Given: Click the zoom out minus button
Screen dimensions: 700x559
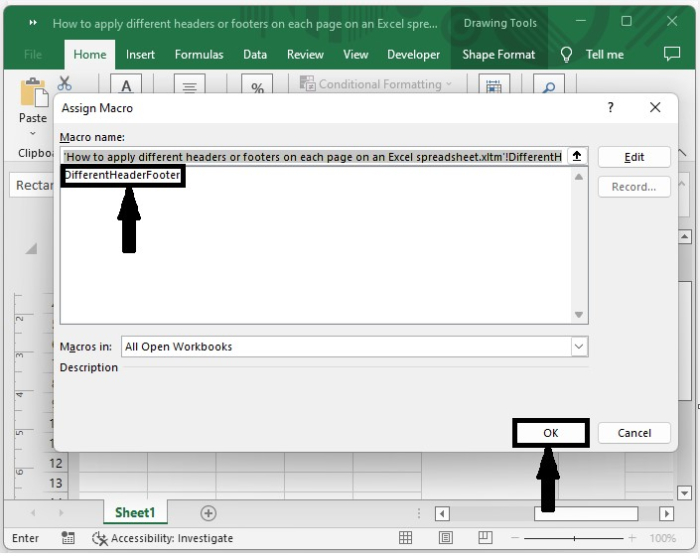Looking at the screenshot, I should (x=515, y=538).
